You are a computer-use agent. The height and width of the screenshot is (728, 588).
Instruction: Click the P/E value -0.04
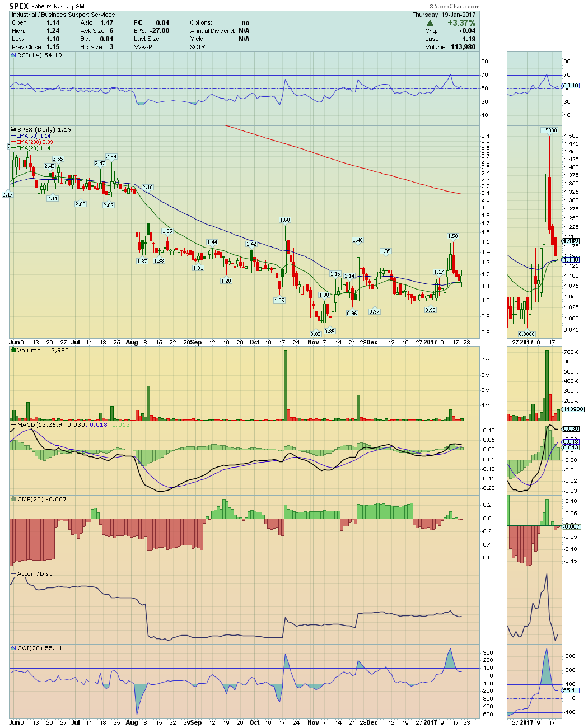(161, 23)
